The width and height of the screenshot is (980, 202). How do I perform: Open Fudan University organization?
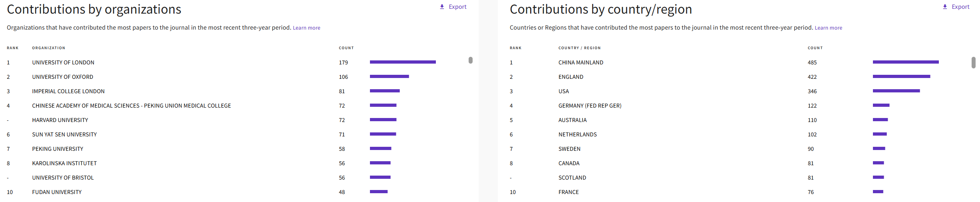coord(57,192)
